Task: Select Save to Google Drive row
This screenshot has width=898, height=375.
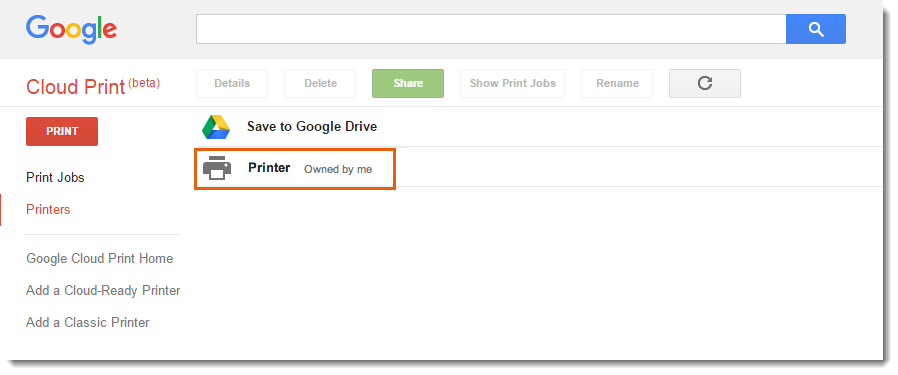Action: tap(538, 127)
